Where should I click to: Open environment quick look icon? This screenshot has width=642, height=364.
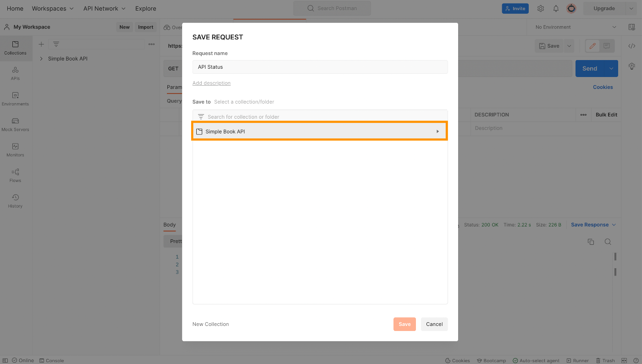click(x=632, y=27)
